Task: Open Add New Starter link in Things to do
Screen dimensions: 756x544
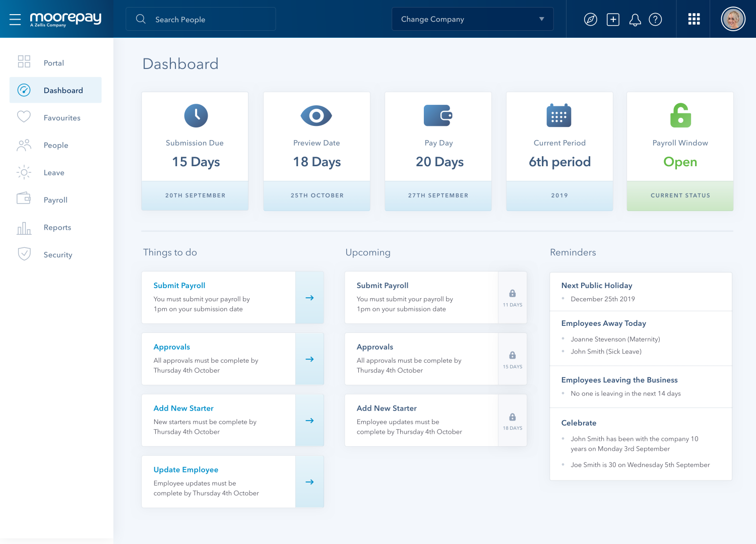Action: point(183,409)
